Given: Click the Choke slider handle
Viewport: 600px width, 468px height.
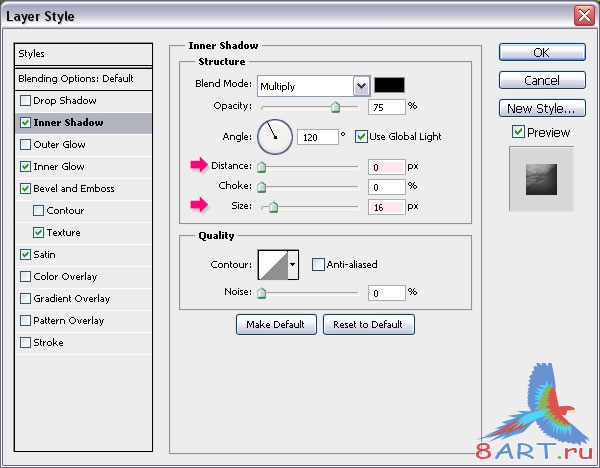Looking at the screenshot, I should pos(261,187).
